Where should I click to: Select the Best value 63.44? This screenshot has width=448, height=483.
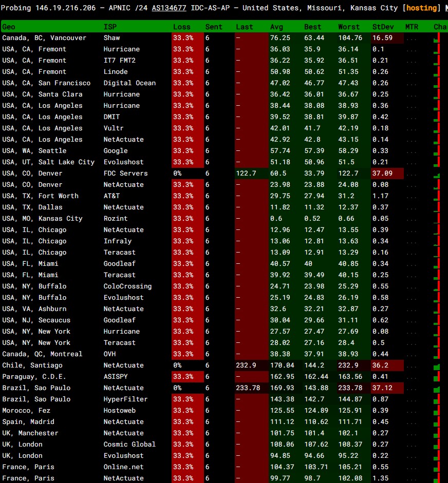click(314, 38)
